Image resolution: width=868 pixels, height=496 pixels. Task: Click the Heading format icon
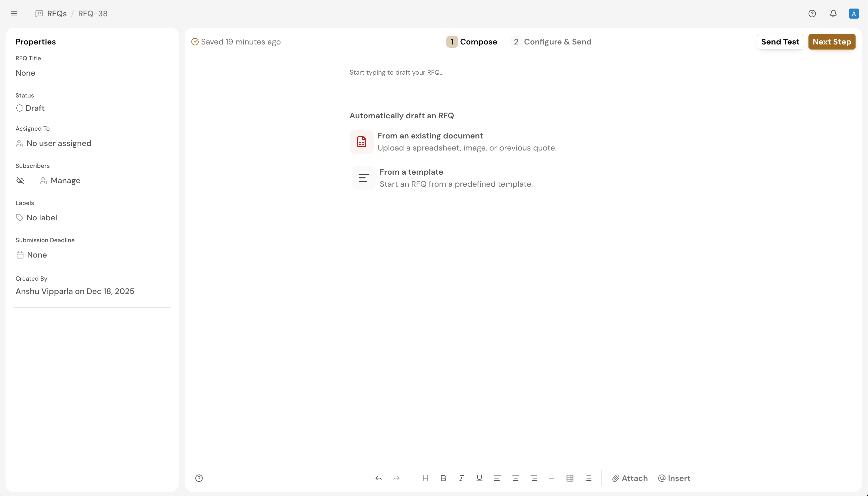coord(425,478)
